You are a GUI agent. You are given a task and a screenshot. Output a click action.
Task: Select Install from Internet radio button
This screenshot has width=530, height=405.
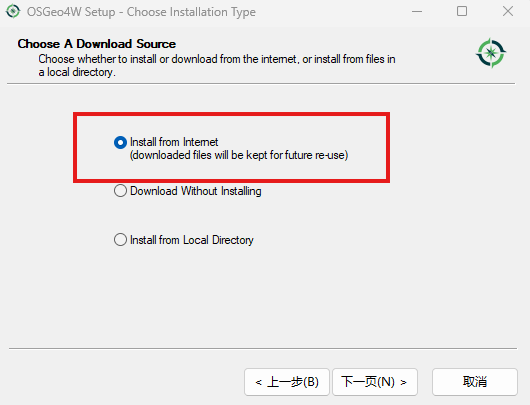(x=120, y=142)
